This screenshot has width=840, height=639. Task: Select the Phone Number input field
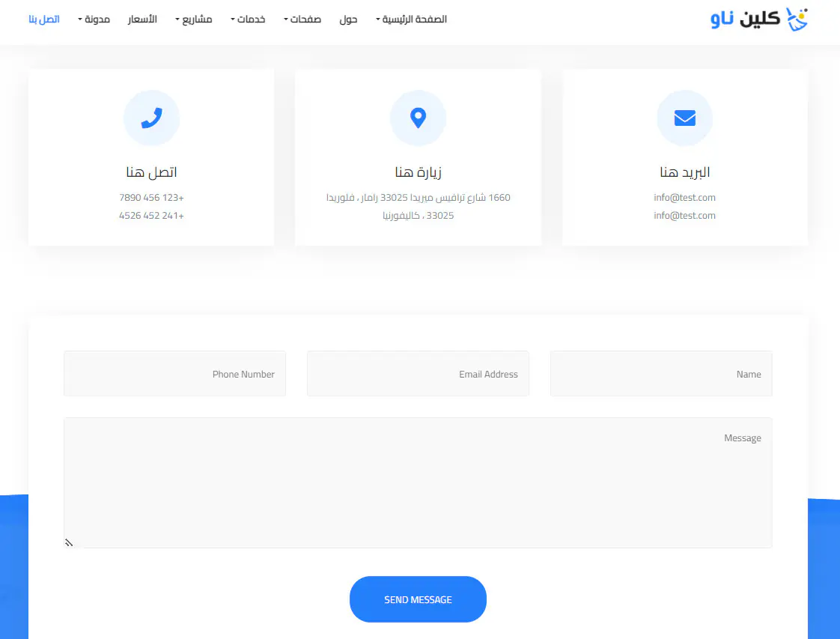[174, 374]
